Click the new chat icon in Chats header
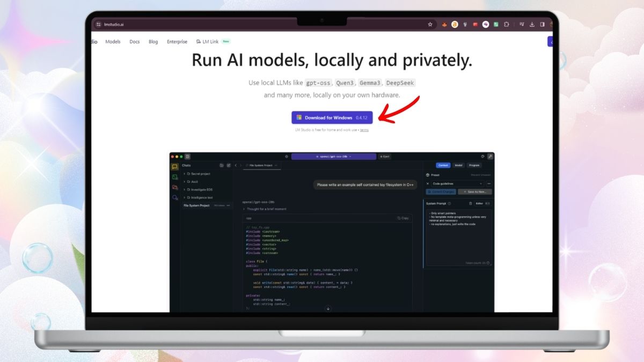Viewport: 644px width, 362px height. pos(229,165)
